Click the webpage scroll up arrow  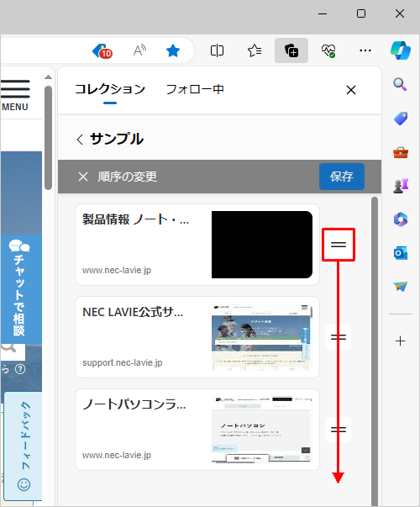pyautogui.click(x=48, y=77)
